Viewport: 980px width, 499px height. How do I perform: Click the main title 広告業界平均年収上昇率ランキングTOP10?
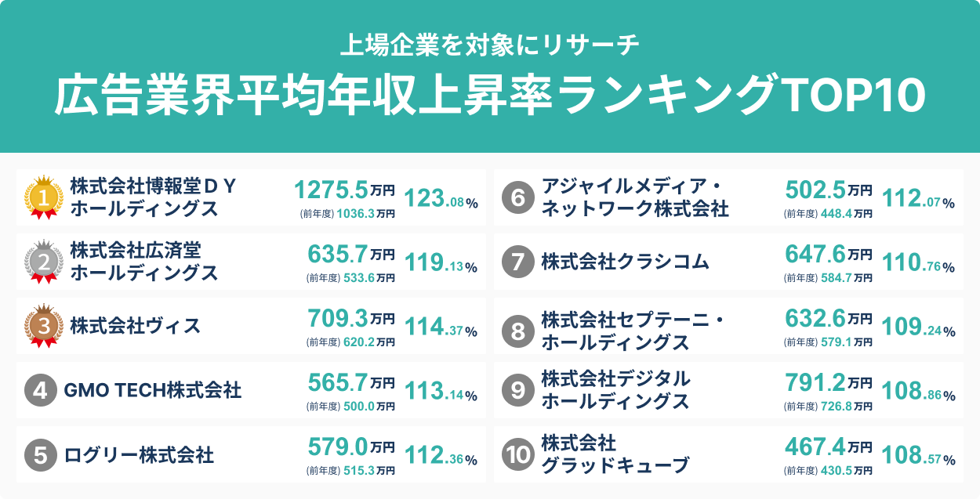tap(490, 96)
